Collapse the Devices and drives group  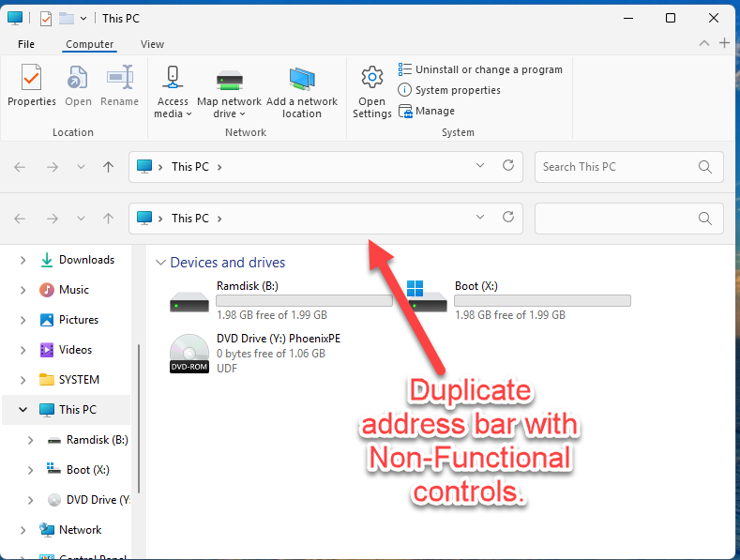pyautogui.click(x=160, y=263)
